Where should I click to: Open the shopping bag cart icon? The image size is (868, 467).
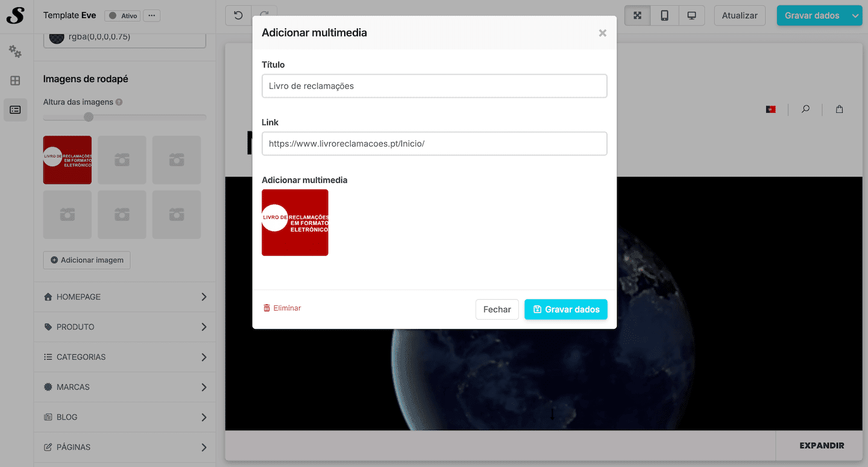pos(839,109)
